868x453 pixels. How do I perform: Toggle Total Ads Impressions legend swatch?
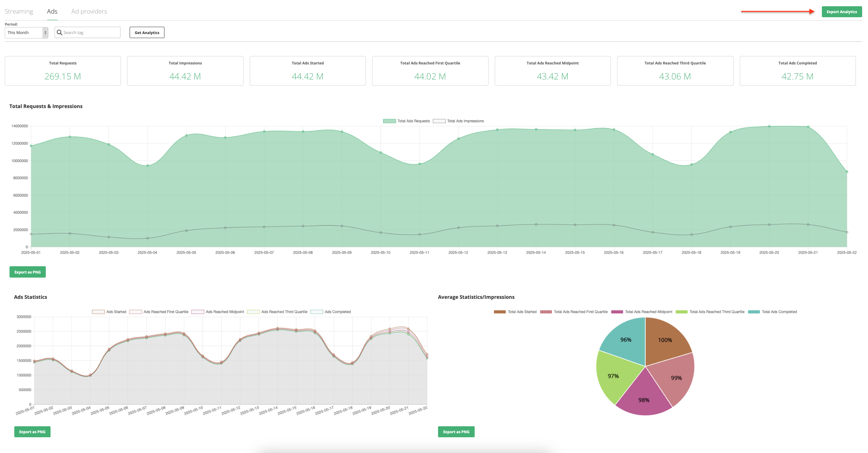439,121
